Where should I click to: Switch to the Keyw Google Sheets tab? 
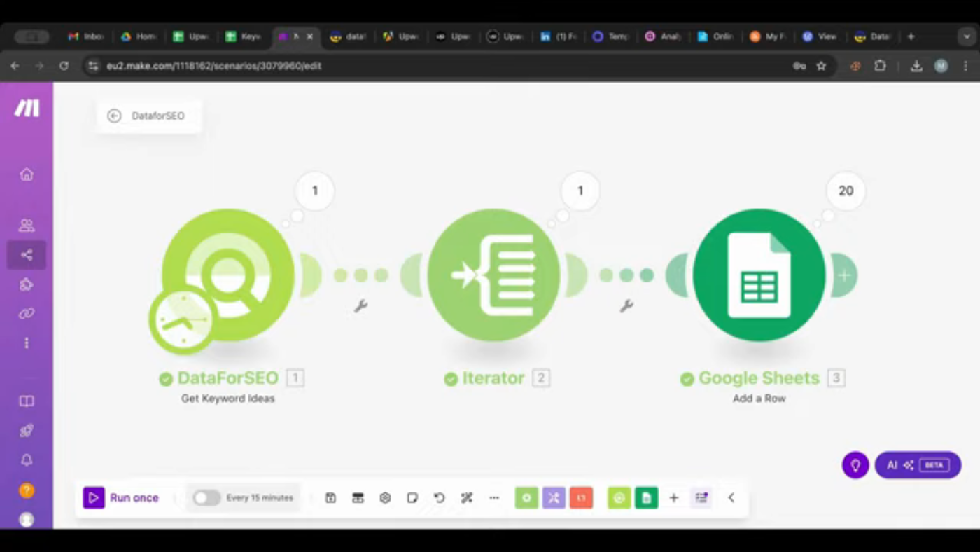click(244, 36)
